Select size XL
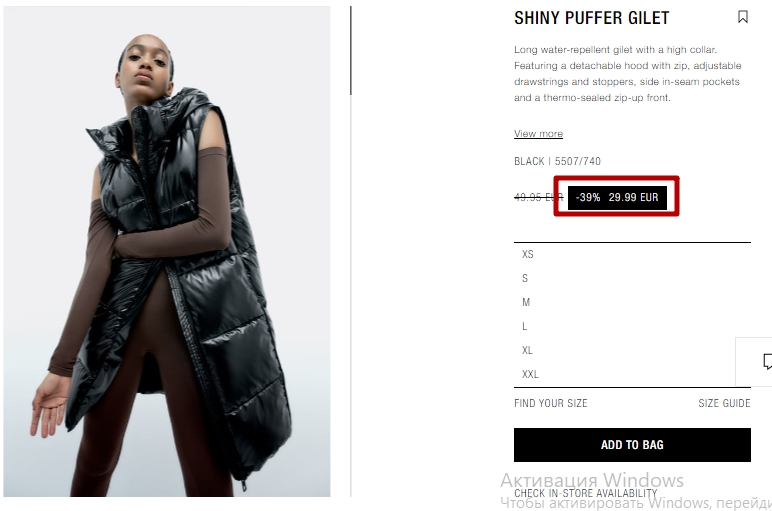 coord(632,351)
